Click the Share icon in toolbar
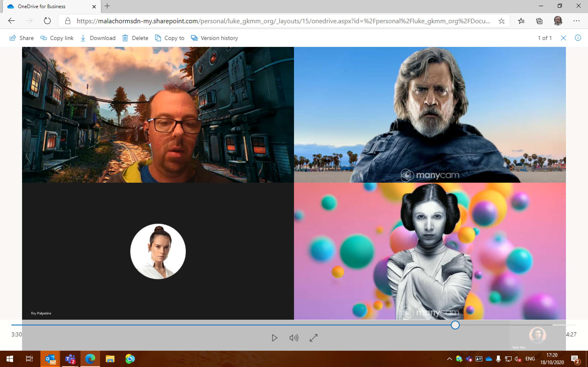Viewport: 588px width, 367px height. pos(13,38)
